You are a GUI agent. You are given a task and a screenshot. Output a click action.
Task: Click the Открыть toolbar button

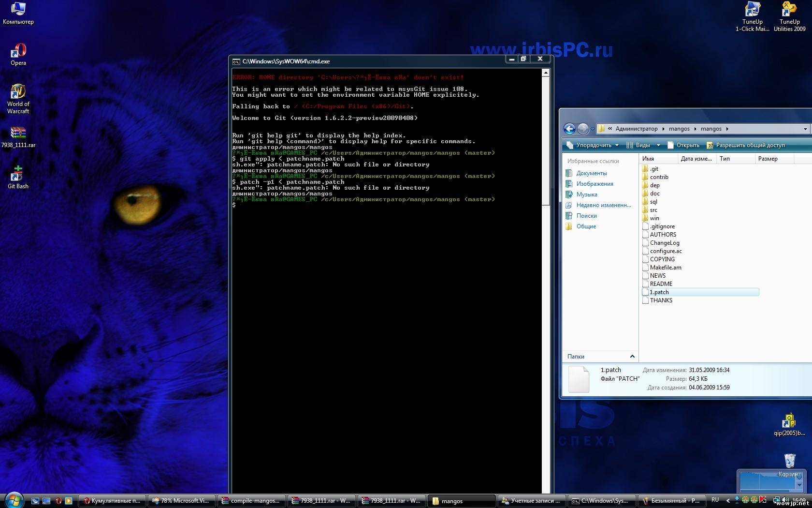point(683,145)
